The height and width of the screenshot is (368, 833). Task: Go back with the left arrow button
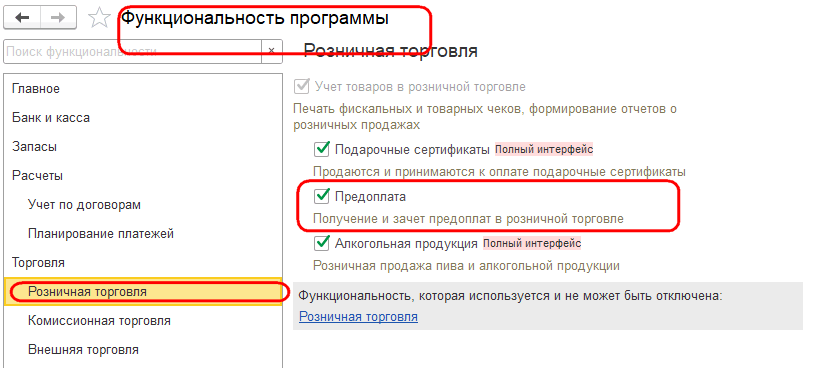[22, 18]
